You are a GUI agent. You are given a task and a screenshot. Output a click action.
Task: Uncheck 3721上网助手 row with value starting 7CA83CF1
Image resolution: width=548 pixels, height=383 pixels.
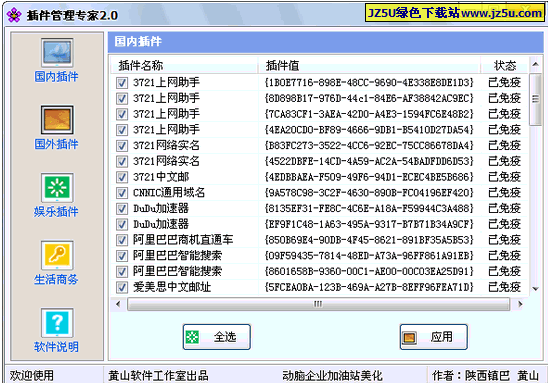[x=122, y=114]
